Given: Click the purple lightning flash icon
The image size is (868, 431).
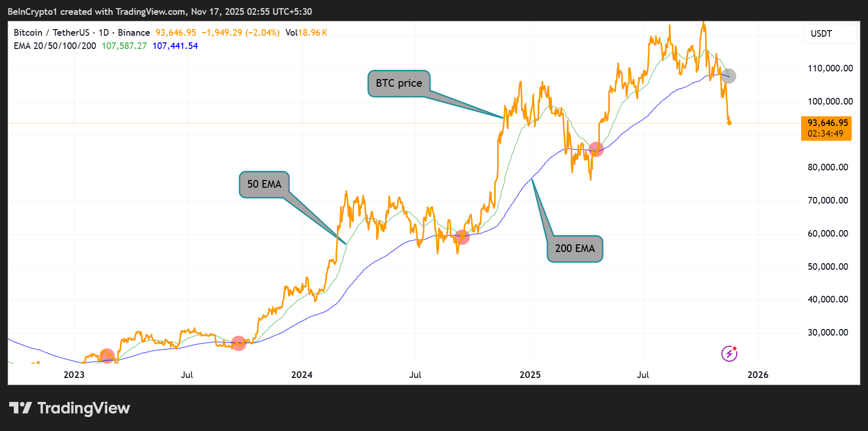Looking at the screenshot, I should (x=729, y=353).
